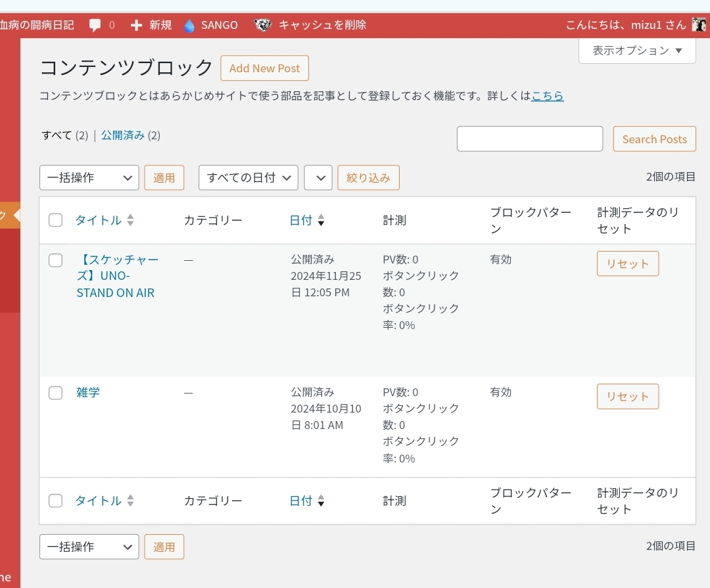Click the 絞り込み filter button

coord(368,177)
